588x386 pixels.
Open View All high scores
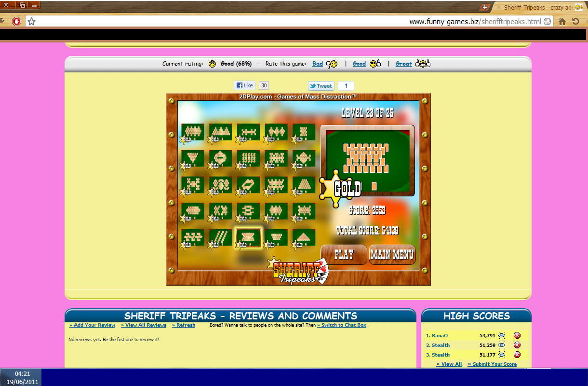tap(449, 364)
